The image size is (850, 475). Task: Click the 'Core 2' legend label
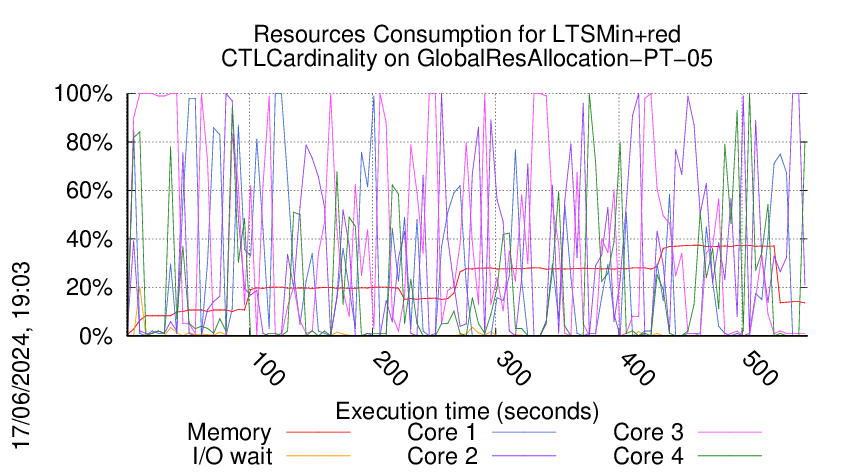click(x=442, y=456)
